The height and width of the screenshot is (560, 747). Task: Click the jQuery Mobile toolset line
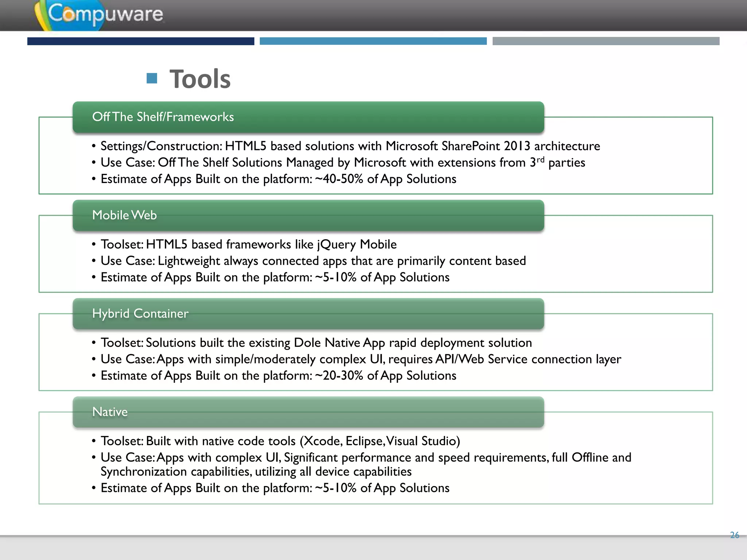[244, 244]
